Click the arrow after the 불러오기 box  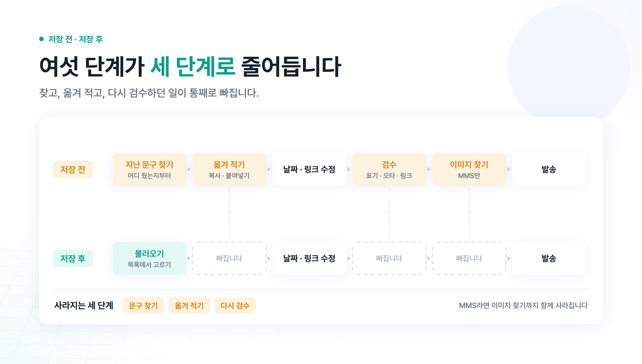click(x=189, y=258)
